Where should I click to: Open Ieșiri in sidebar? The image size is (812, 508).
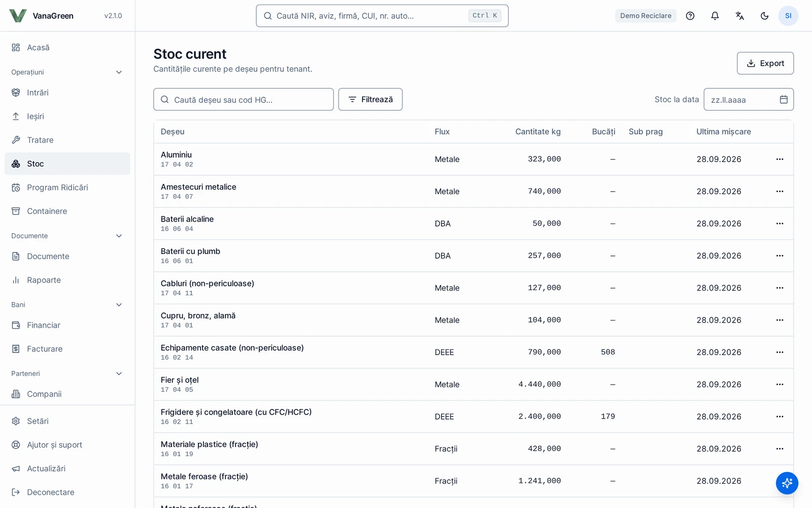[67, 116]
